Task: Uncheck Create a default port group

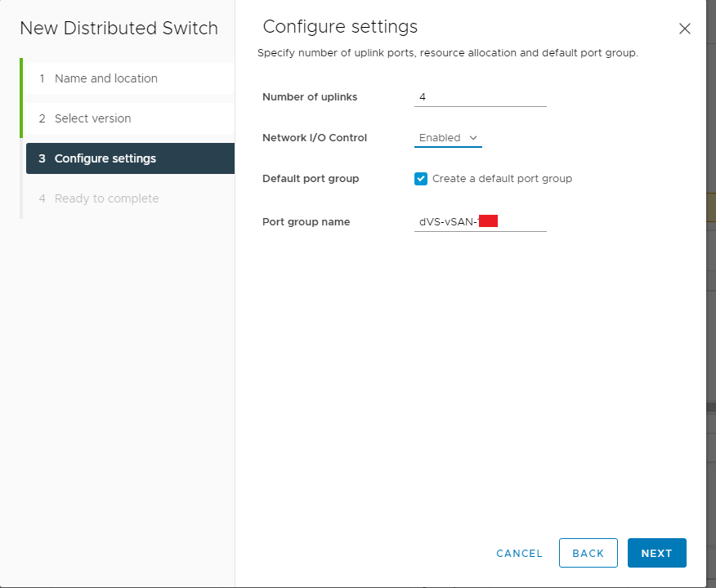Action: [421, 179]
